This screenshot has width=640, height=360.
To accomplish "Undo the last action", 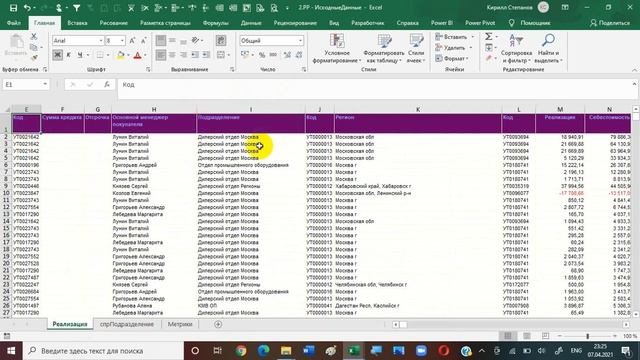I will point(27,8).
